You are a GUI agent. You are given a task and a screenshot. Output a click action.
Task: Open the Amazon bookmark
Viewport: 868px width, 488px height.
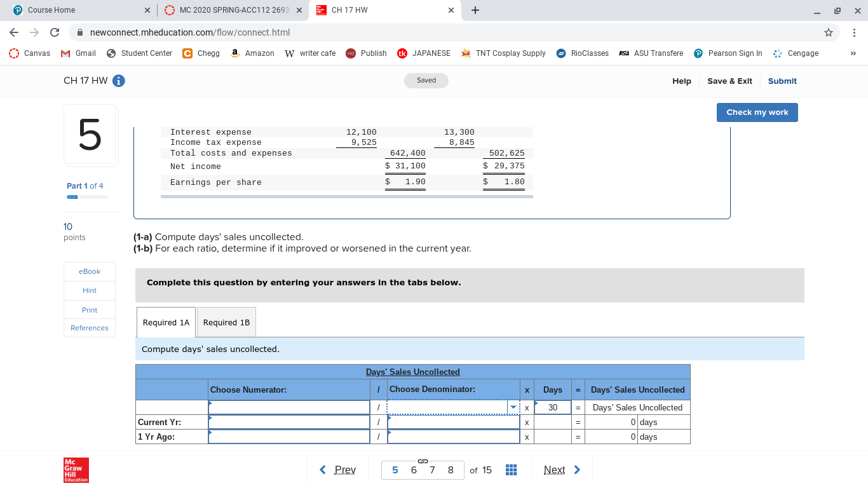(252, 53)
